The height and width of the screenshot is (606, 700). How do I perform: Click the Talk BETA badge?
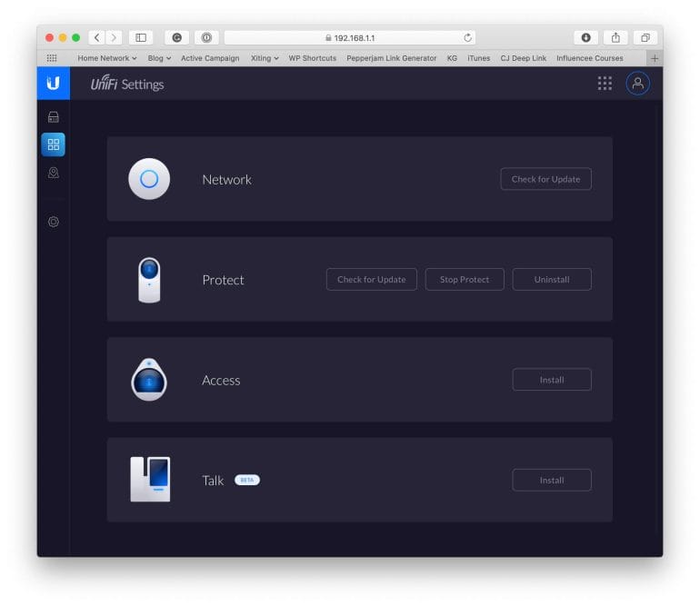pos(247,480)
